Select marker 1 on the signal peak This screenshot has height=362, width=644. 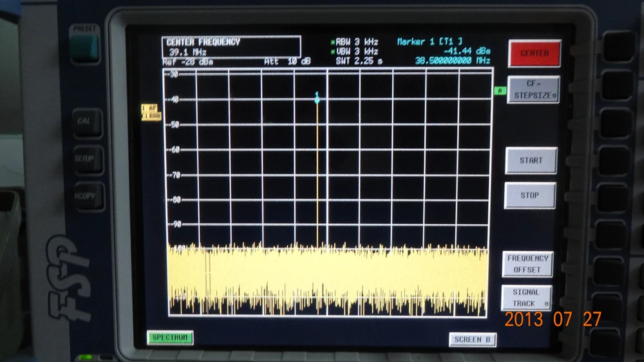tap(317, 98)
